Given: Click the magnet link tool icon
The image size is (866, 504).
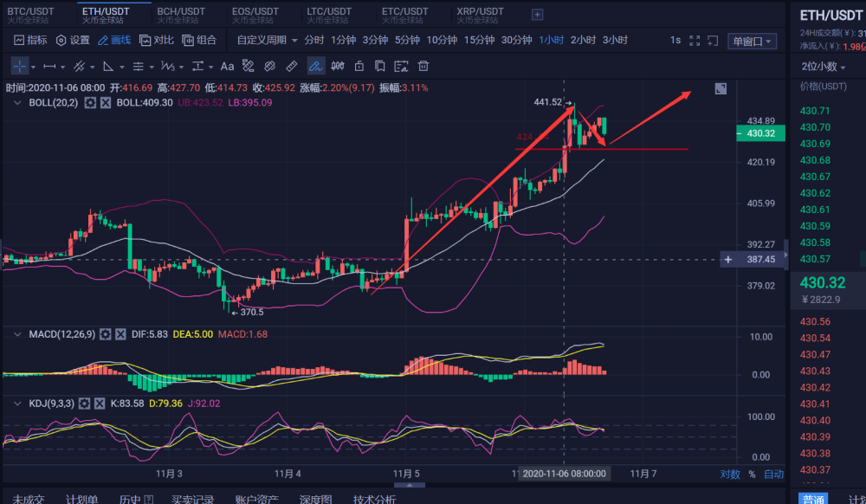Looking at the screenshot, I should point(269,66).
